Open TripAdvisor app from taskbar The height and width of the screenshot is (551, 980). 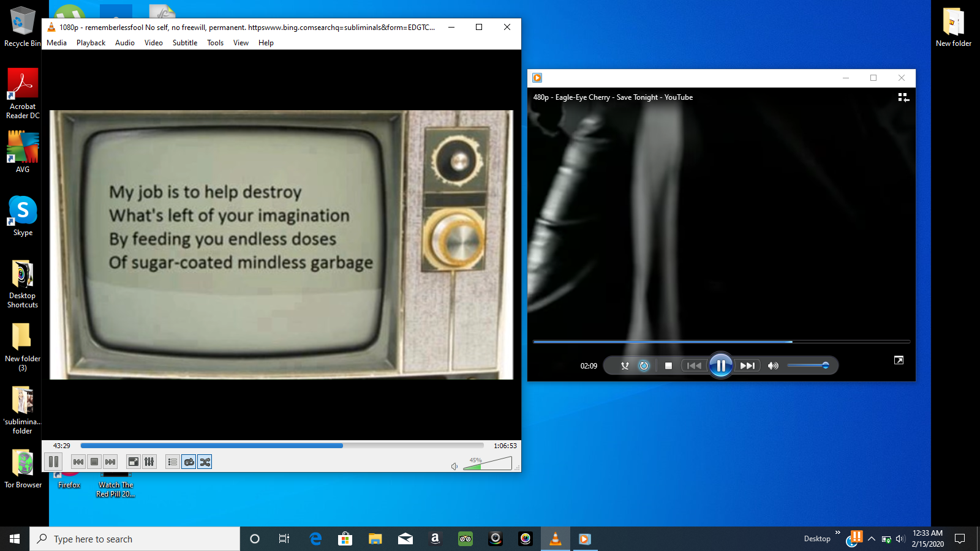click(x=466, y=539)
